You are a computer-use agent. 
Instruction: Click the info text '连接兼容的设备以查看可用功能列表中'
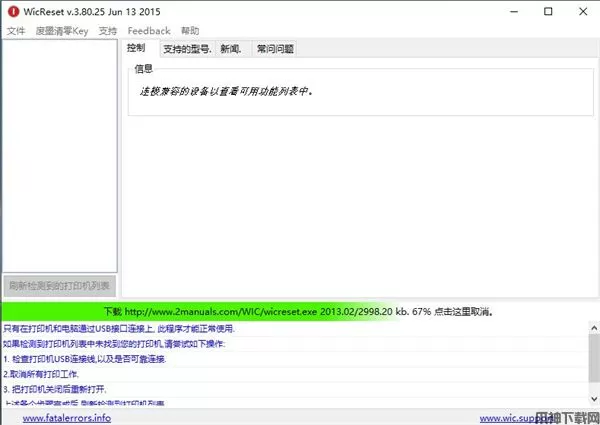(x=226, y=91)
